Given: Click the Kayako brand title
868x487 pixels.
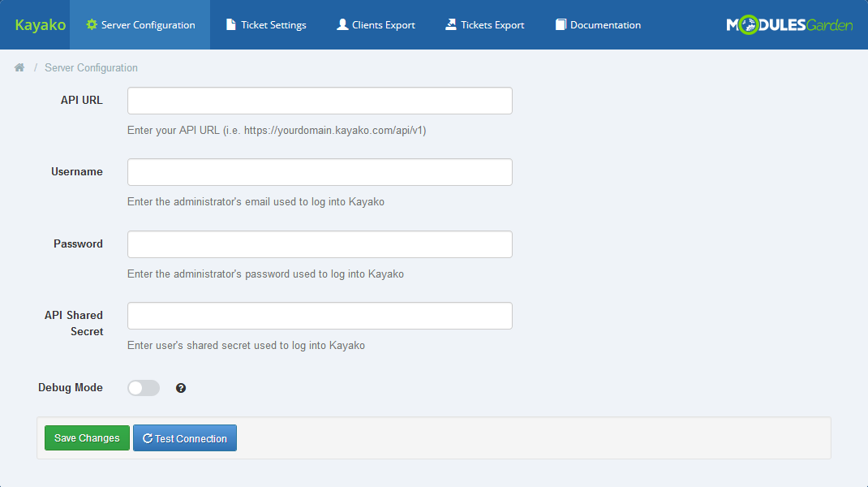Looking at the screenshot, I should 40,25.
